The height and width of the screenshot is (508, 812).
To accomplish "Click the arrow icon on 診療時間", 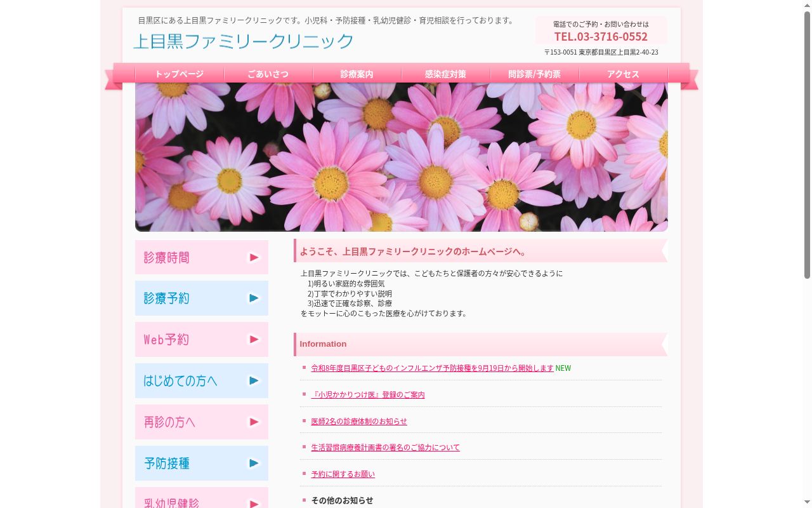I will [x=254, y=257].
